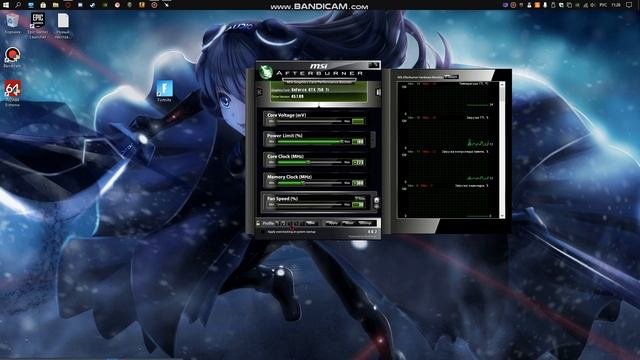Click the hardware monitor scroll up arrow
640x360 pixels.
point(502,84)
